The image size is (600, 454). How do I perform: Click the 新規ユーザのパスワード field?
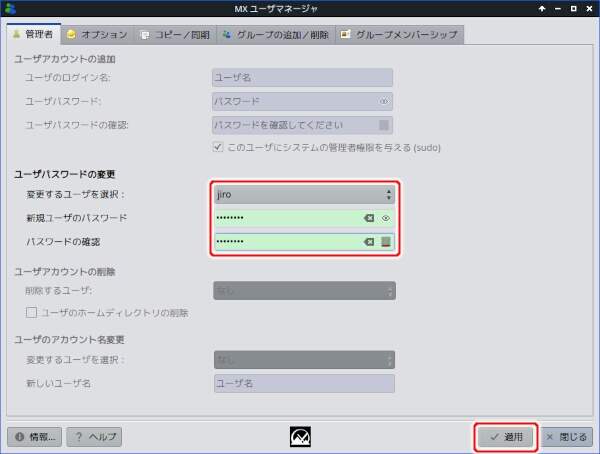(304, 218)
